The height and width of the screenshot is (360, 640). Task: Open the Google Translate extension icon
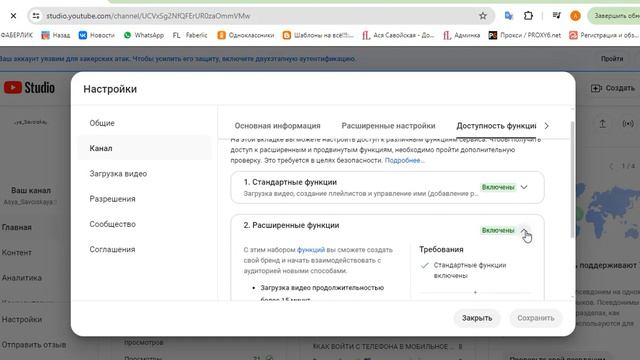[x=508, y=16]
